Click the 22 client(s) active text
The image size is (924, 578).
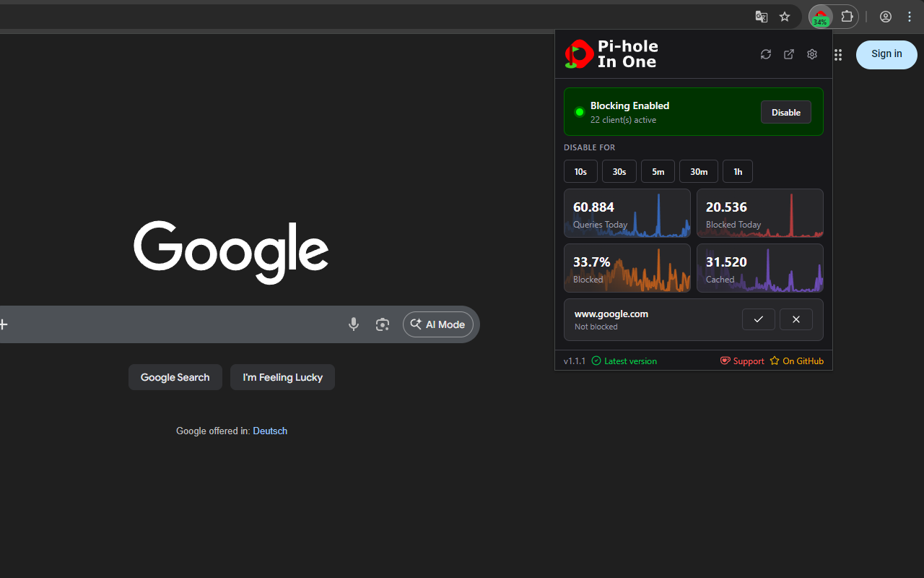tap(623, 120)
